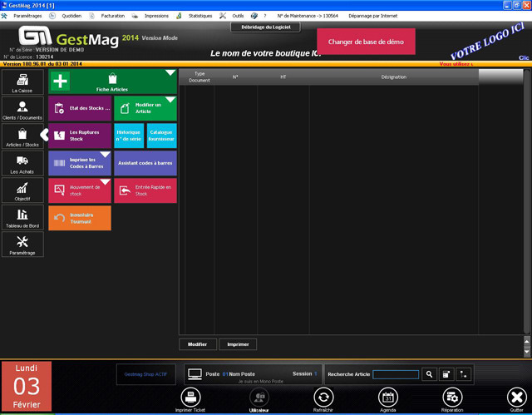The height and width of the screenshot is (415, 532).
Task: Open Les Achats truck icon
Action: pos(22,164)
